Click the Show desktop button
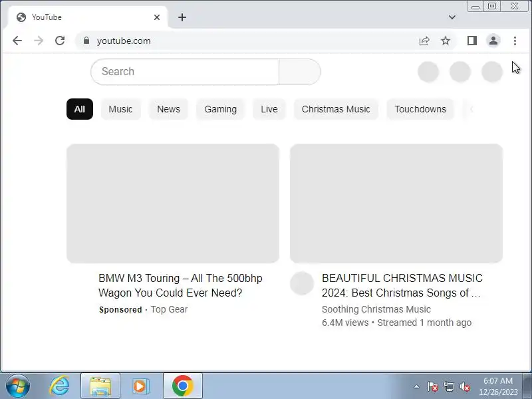Screen dimensions: 532x399 pos(527,386)
